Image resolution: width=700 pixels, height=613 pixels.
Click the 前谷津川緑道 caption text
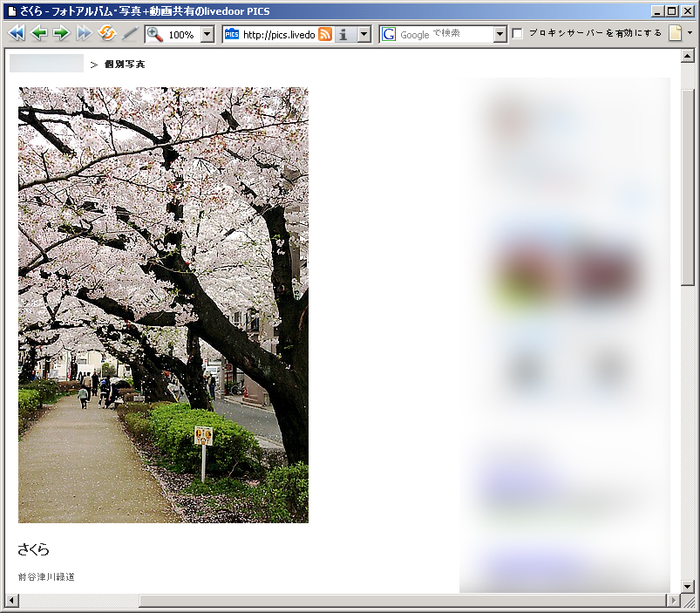coord(46,577)
